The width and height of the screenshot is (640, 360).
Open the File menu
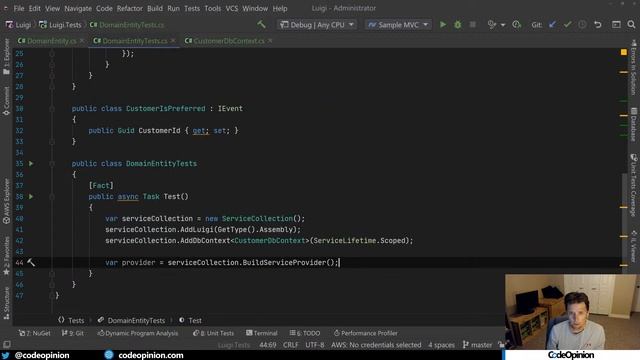coord(19,8)
